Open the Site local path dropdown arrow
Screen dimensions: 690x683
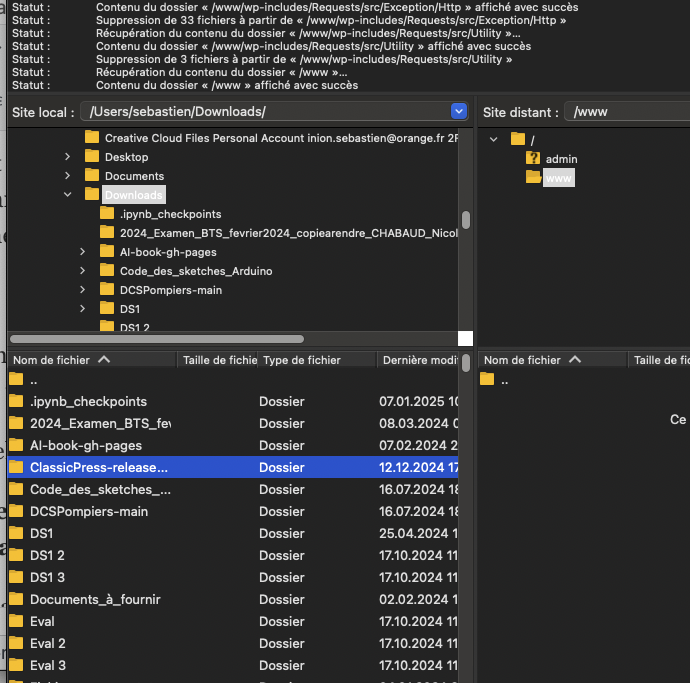[x=459, y=111]
